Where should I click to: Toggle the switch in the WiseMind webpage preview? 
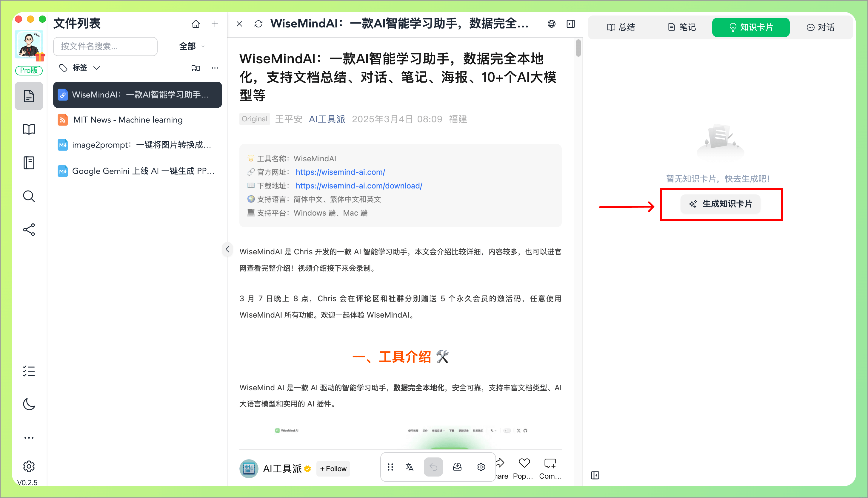[x=508, y=430]
